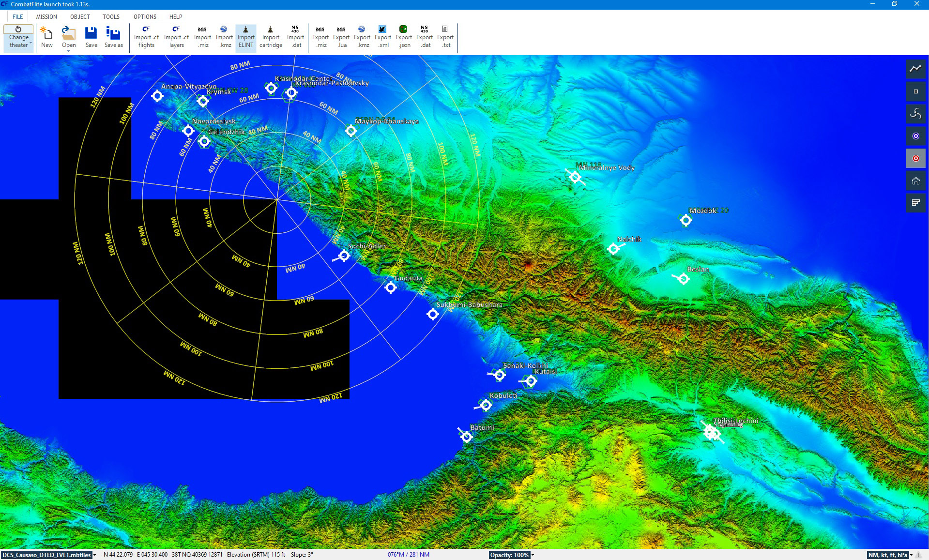
Task: Click the home icon in the right sidebar
Action: tap(915, 181)
